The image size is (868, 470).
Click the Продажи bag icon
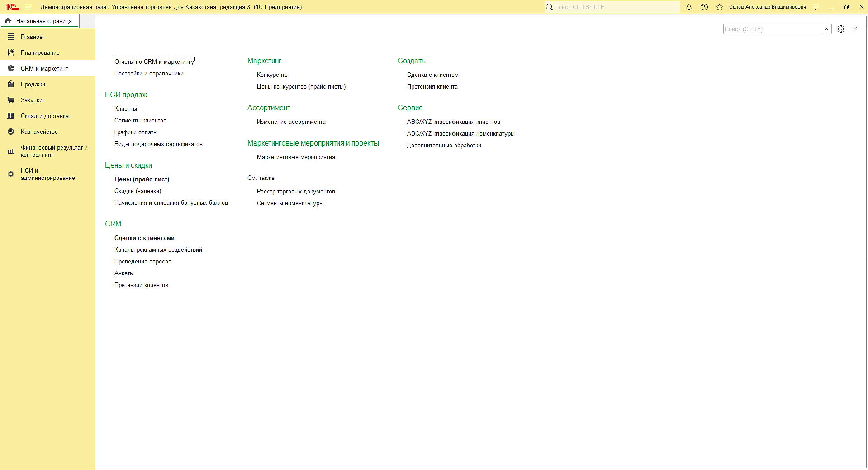point(11,84)
